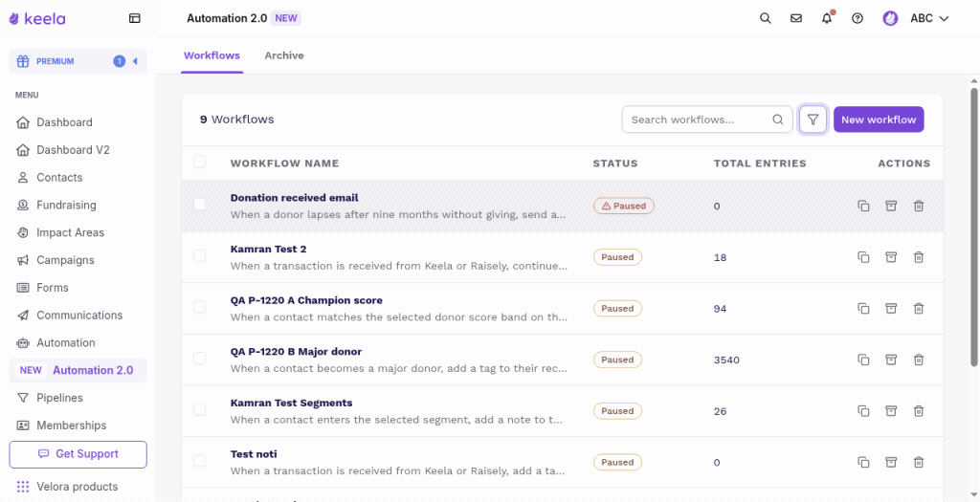The width and height of the screenshot is (980, 502).
Task: Delete the Donation received email workflow
Action: [x=918, y=206]
